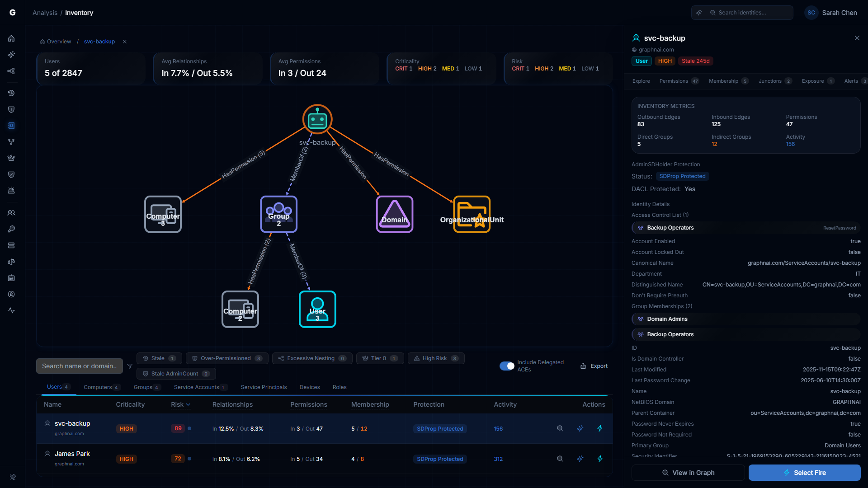Open the Home icon in the sidebar
The height and width of the screenshot is (488, 868).
coord(11,38)
